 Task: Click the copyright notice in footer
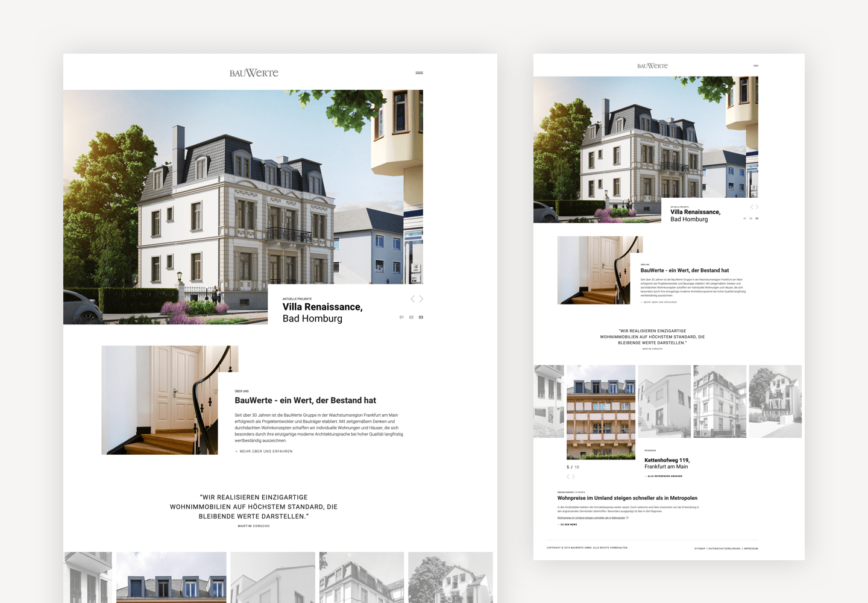587,548
